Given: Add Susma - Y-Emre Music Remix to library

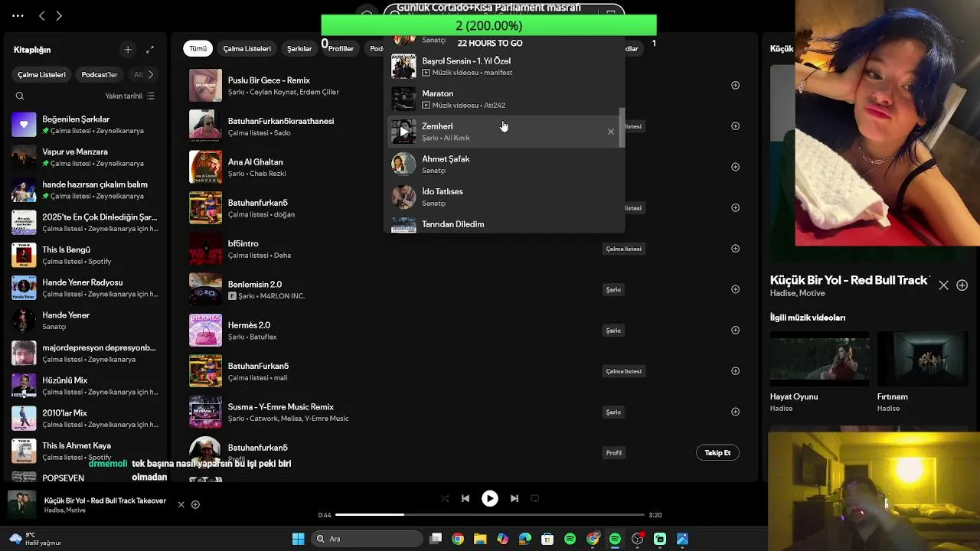Looking at the screenshot, I should pos(735,412).
